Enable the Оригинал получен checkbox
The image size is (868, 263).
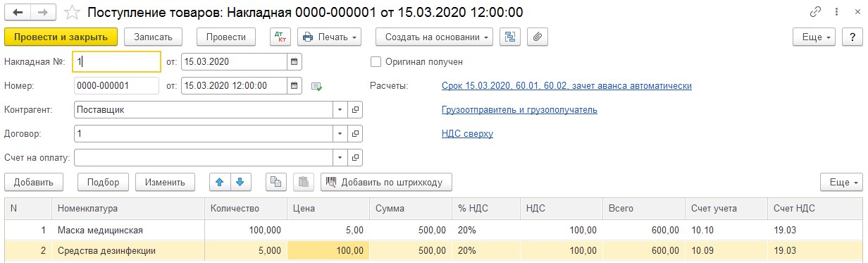pyautogui.click(x=376, y=61)
